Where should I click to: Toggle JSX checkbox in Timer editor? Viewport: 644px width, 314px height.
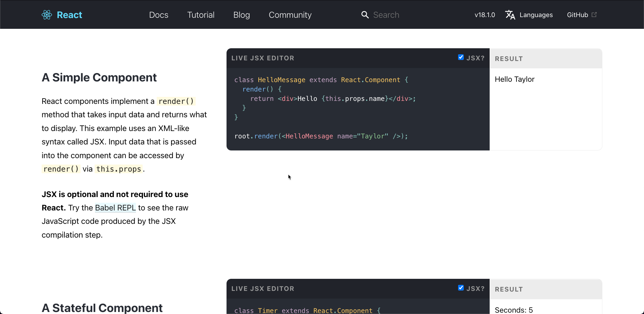[x=461, y=288]
